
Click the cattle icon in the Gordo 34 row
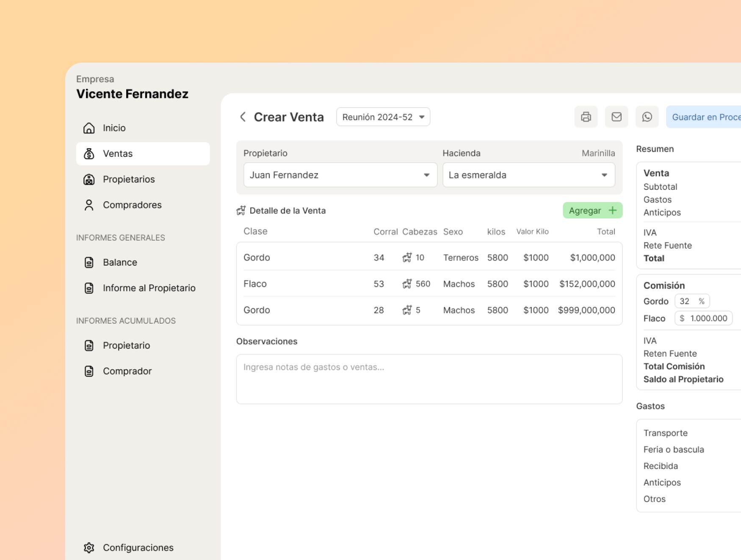407,258
